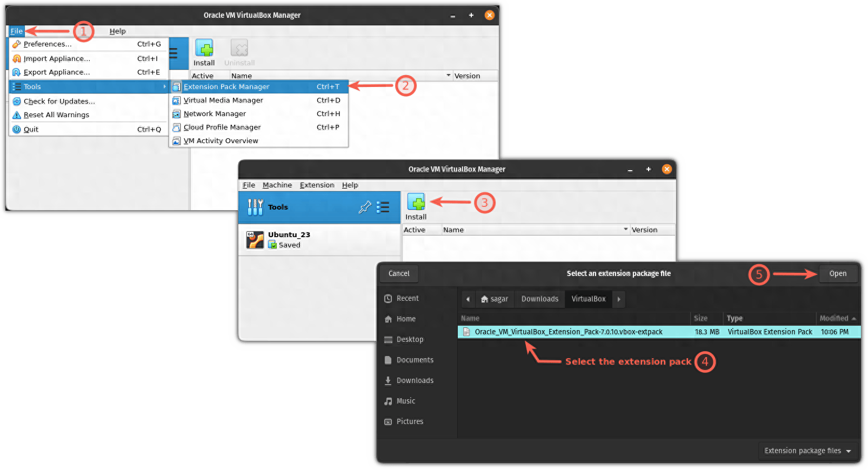Screen dimensions: 868x470
Task: Open Help menu in front Manager window
Action: coord(350,185)
